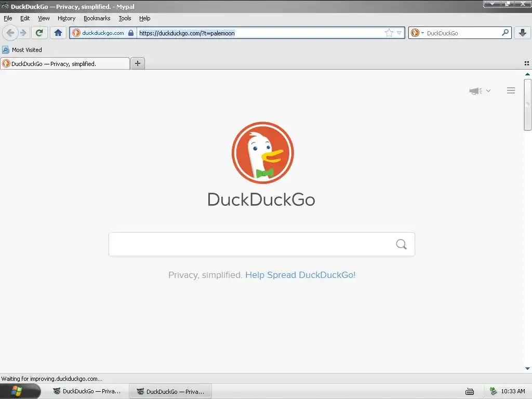Open the Bookmarks menu
Image resolution: width=532 pixels, height=399 pixels.
point(97,18)
